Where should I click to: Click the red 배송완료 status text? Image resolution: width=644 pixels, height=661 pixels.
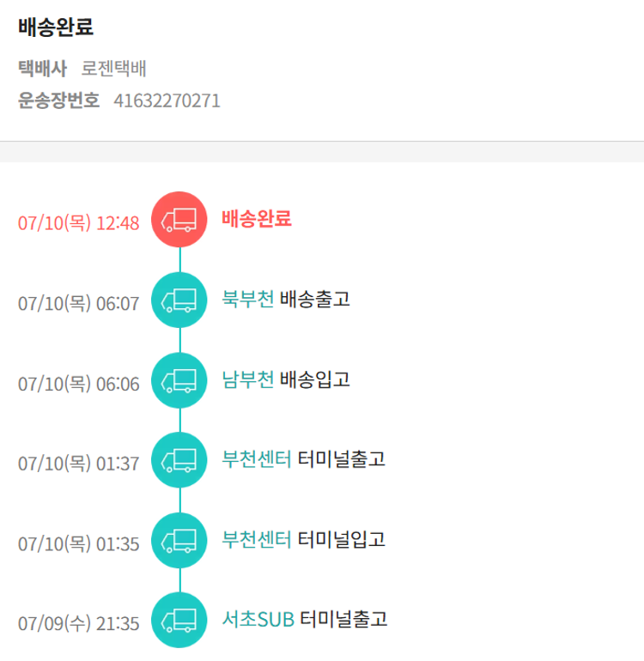[x=257, y=219]
